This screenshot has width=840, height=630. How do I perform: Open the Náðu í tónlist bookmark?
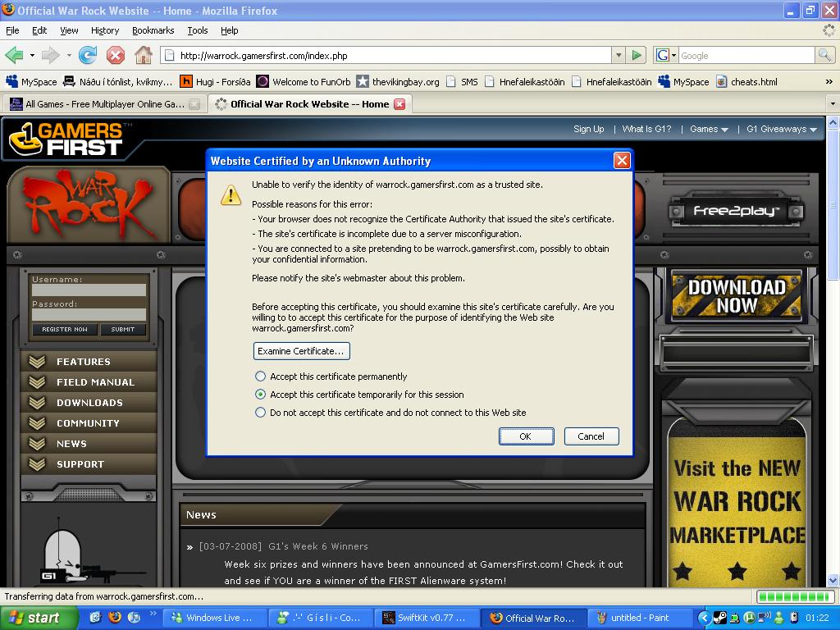[x=118, y=82]
